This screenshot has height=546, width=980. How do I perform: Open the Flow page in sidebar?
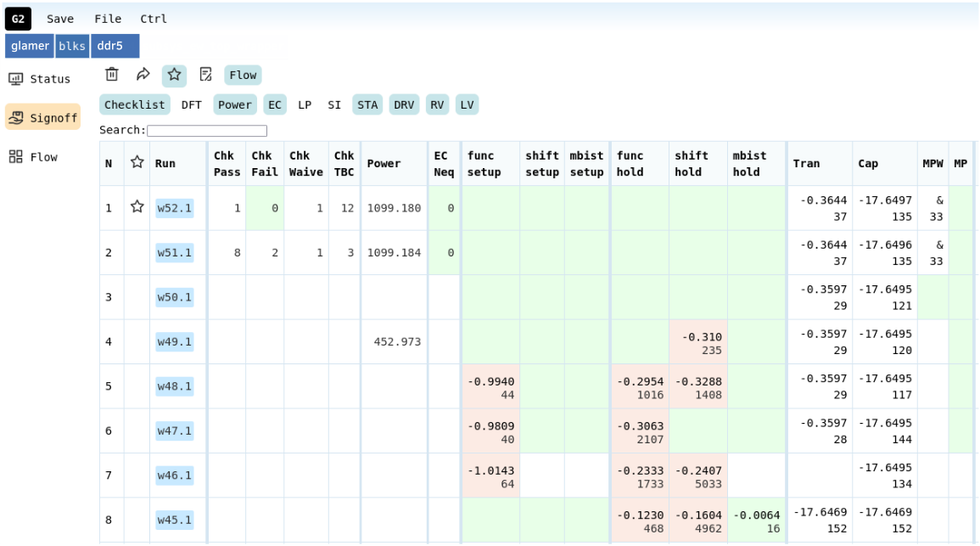click(34, 157)
